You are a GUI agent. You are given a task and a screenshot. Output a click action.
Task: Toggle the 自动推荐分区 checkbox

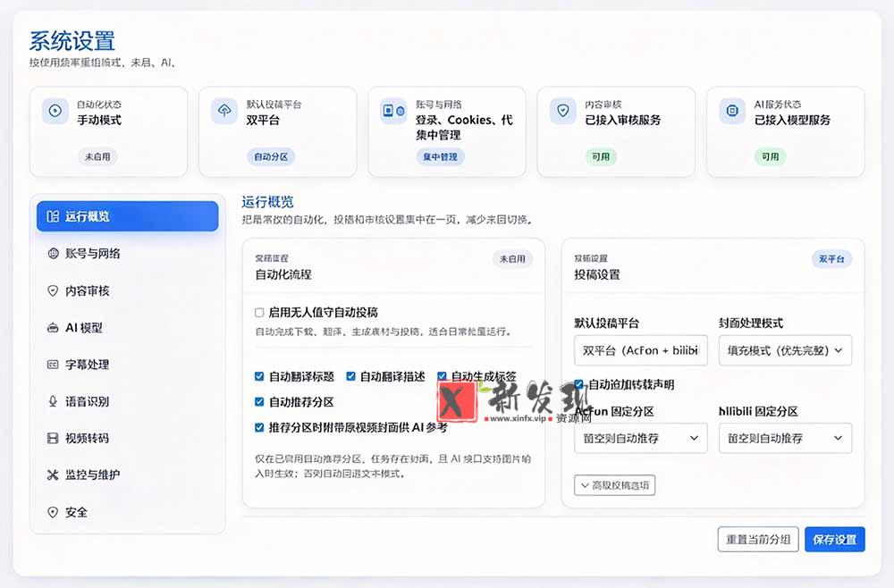click(x=259, y=402)
